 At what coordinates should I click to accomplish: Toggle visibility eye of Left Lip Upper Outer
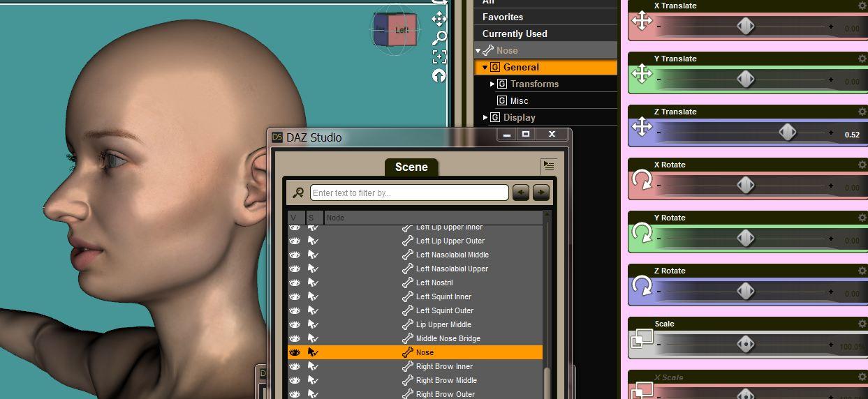coord(295,241)
